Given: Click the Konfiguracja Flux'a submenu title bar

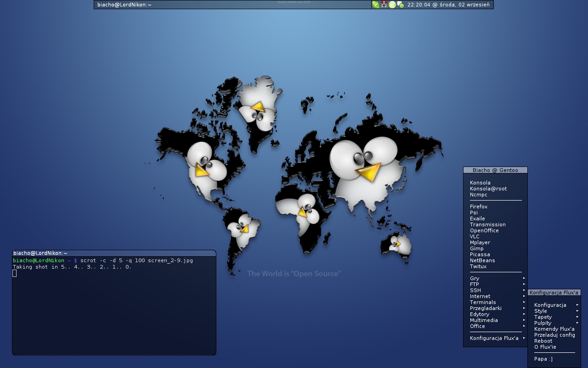Looking at the screenshot, I should pos(554,293).
